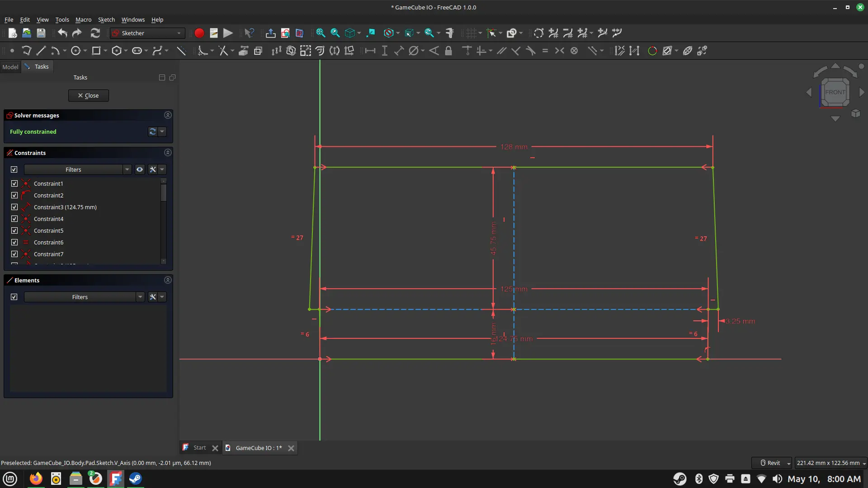Toggle constraint visibility eye button
The width and height of the screenshot is (868, 488).
[140, 169]
